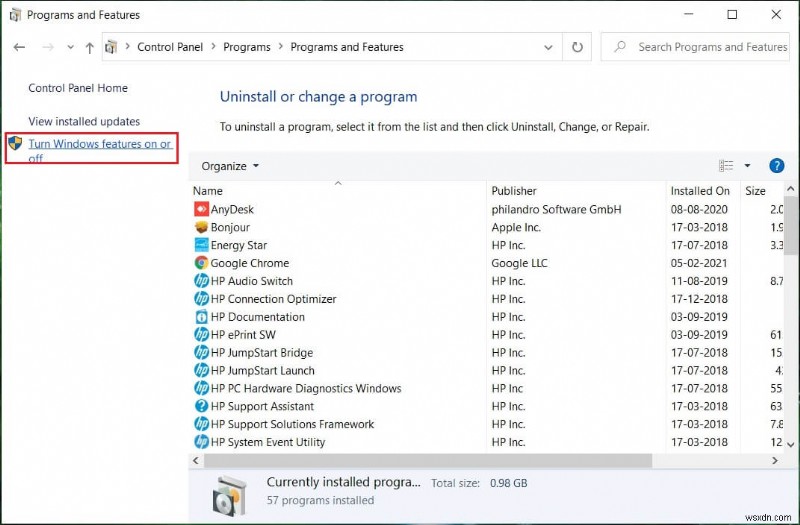Click the change view list icon
800x525 pixels.
tap(726, 166)
